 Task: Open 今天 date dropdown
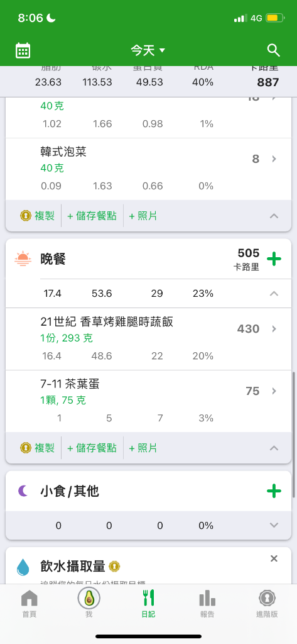pyautogui.click(x=148, y=50)
